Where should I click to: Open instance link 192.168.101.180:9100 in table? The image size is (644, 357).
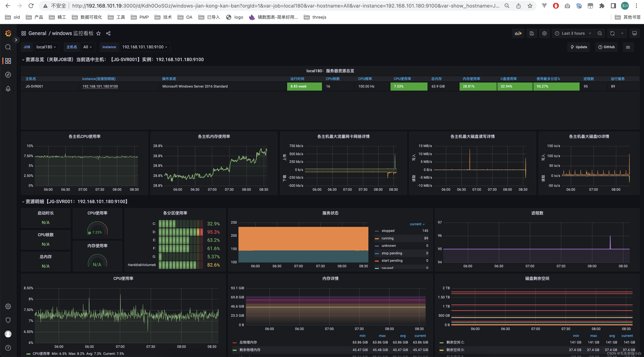click(100, 86)
